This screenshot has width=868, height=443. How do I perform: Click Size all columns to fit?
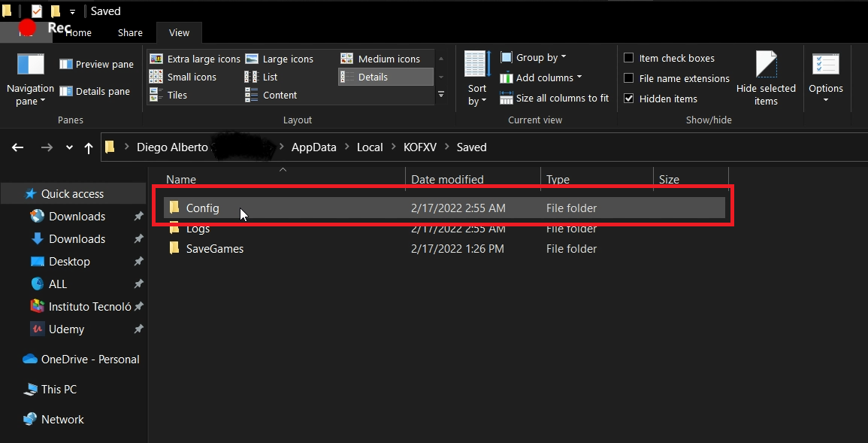coord(555,98)
